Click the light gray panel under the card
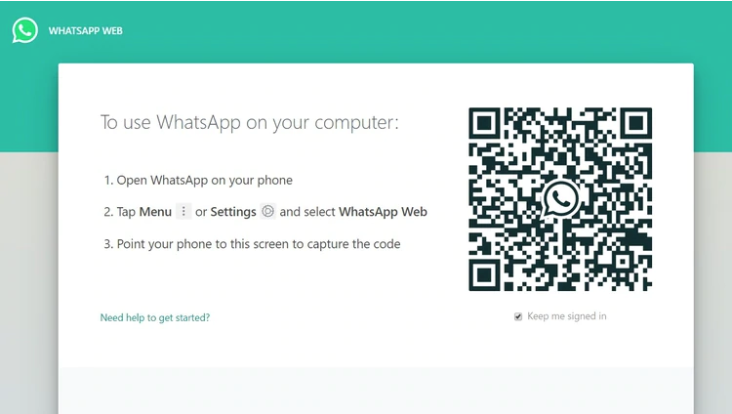Screen dimensions: 732x414 click(376, 390)
